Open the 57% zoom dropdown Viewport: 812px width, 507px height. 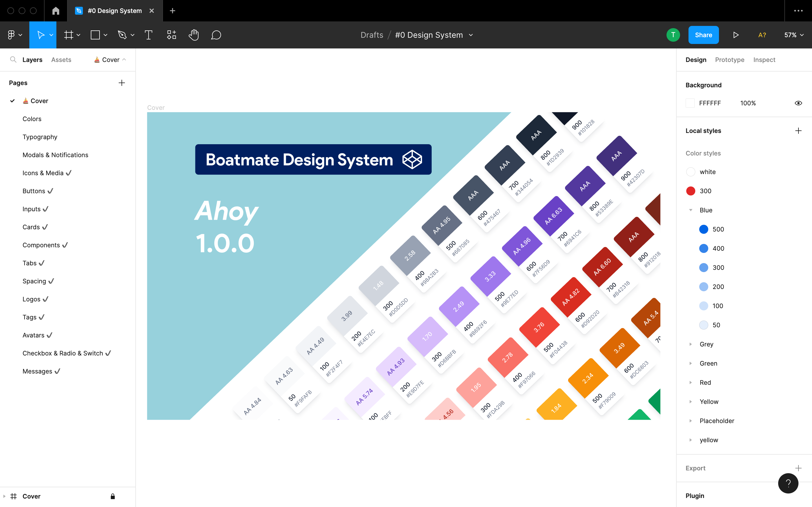(794, 35)
